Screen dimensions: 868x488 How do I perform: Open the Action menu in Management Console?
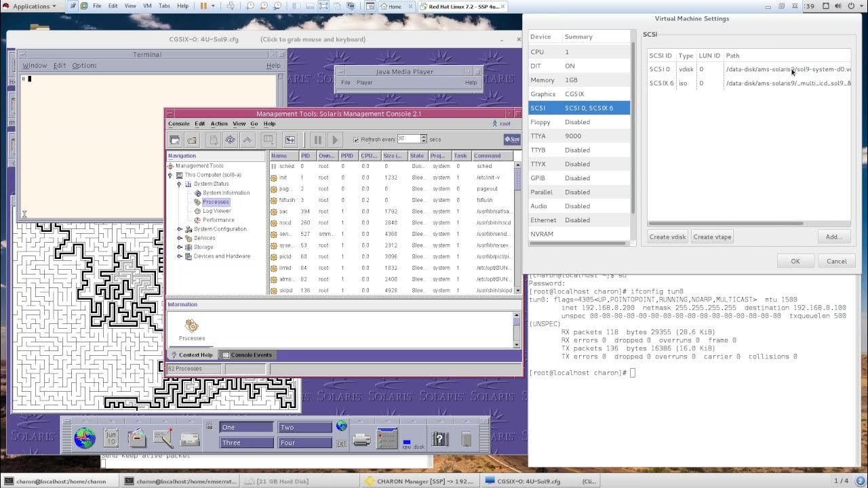pyautogui.click(x=219, y=124)
